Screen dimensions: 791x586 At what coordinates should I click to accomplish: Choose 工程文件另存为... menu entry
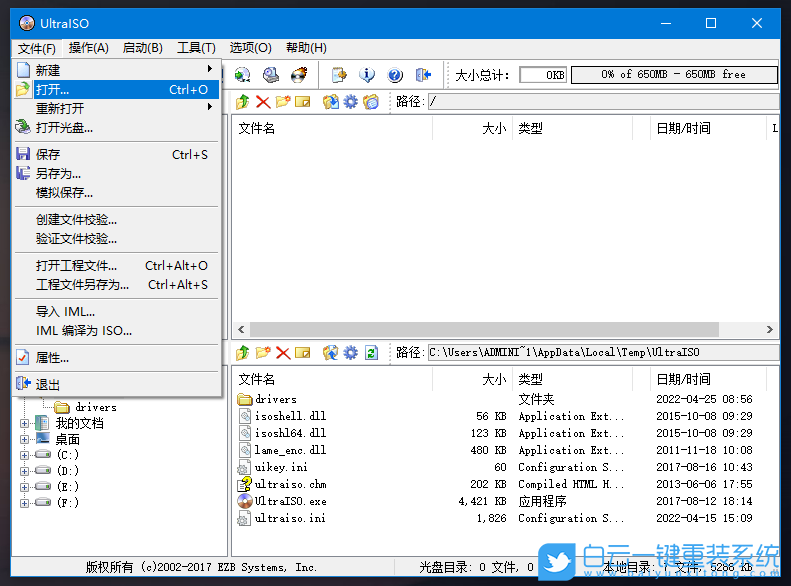117,284
